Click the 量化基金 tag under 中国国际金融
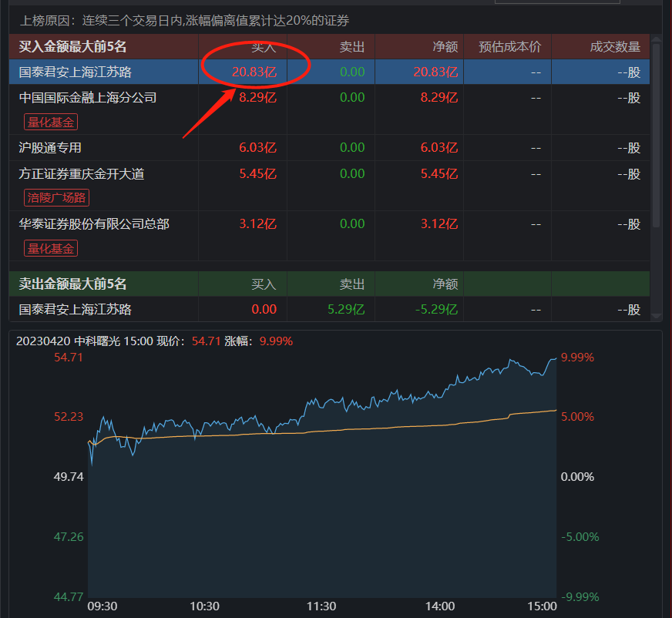 click(x=51, y=123)
